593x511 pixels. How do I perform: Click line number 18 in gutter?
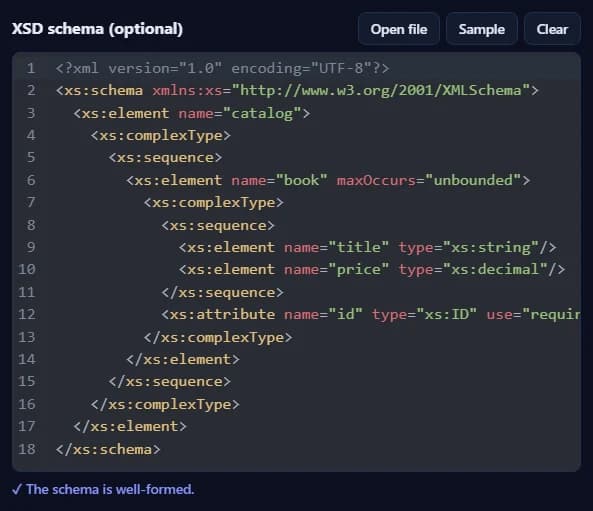pos(27,449)
